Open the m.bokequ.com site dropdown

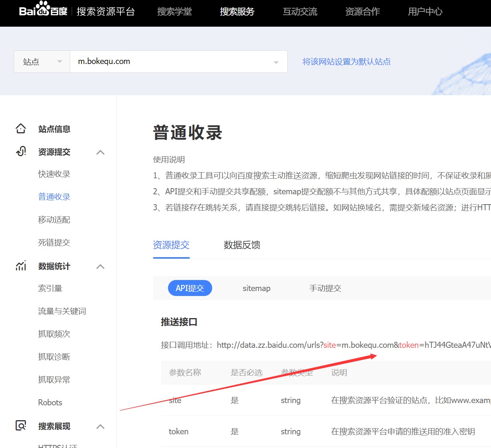(179, 61)
